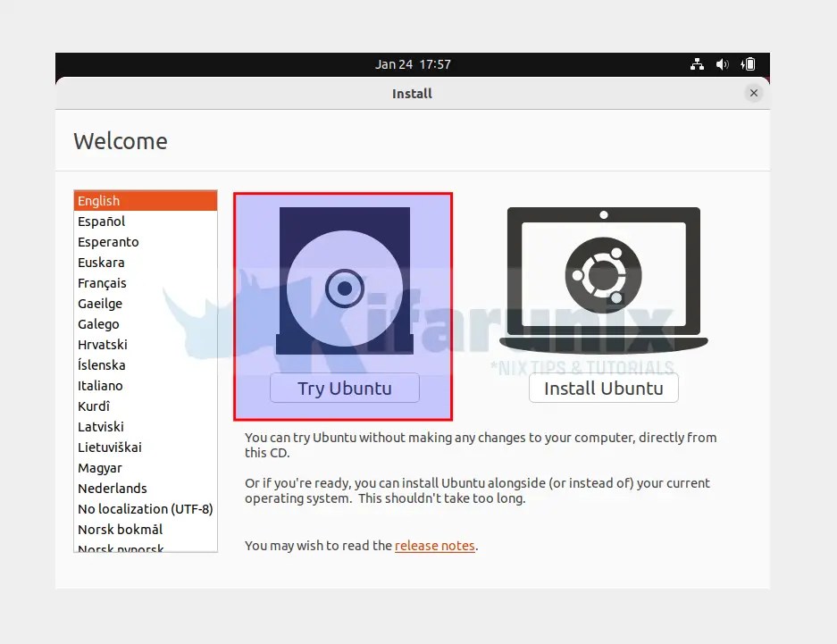The image size is (837, 644).
Task: Choose No localization (UTF-8)
Action: (x=145, y=508)
